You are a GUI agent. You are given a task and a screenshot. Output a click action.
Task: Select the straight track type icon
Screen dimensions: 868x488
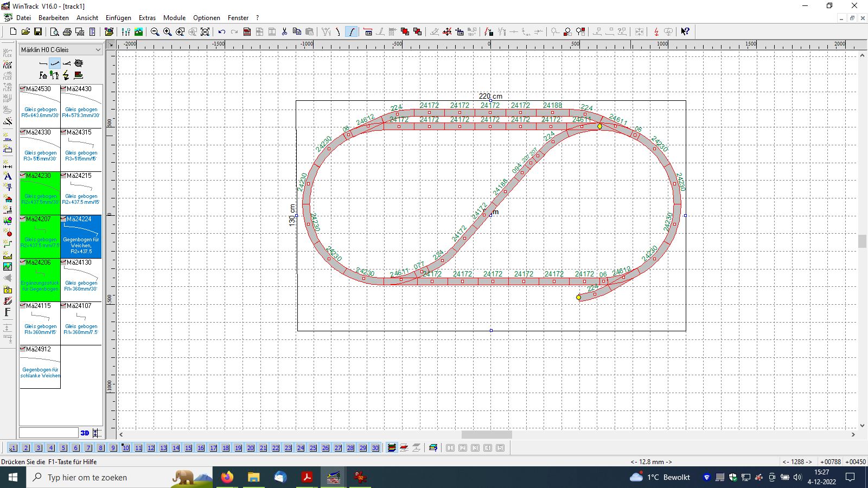[x=43, y=63]
